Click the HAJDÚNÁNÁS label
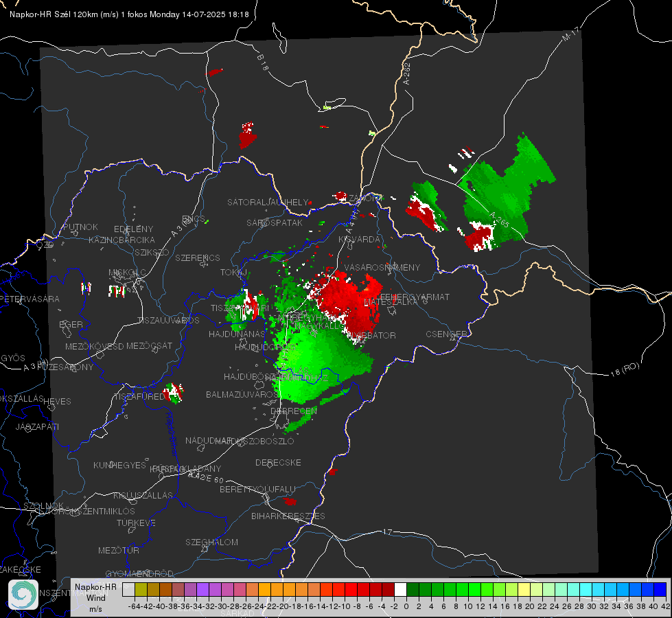 point(237,334)
